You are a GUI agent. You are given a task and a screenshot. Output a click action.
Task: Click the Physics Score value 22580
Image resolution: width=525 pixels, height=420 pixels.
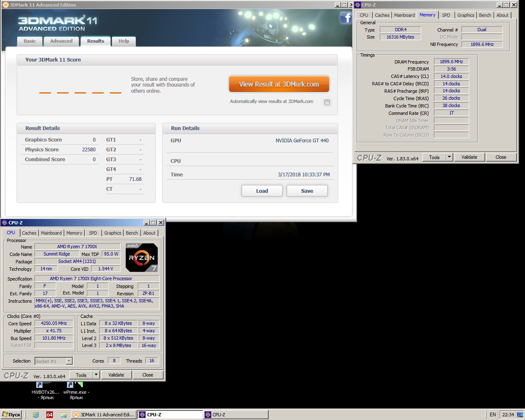(x=89, y=150)
